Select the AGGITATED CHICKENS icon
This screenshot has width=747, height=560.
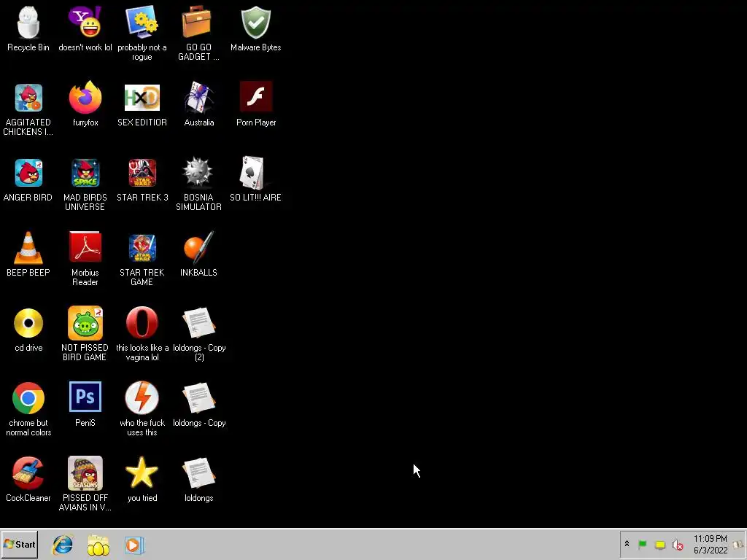point(28,98)
